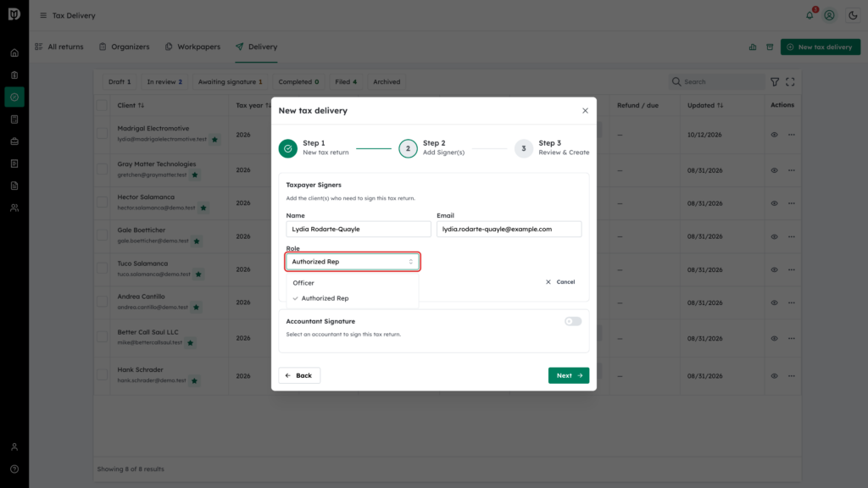Filter by In review status
868x488 pixels.
pyautogui.click(x=164, y=82)
